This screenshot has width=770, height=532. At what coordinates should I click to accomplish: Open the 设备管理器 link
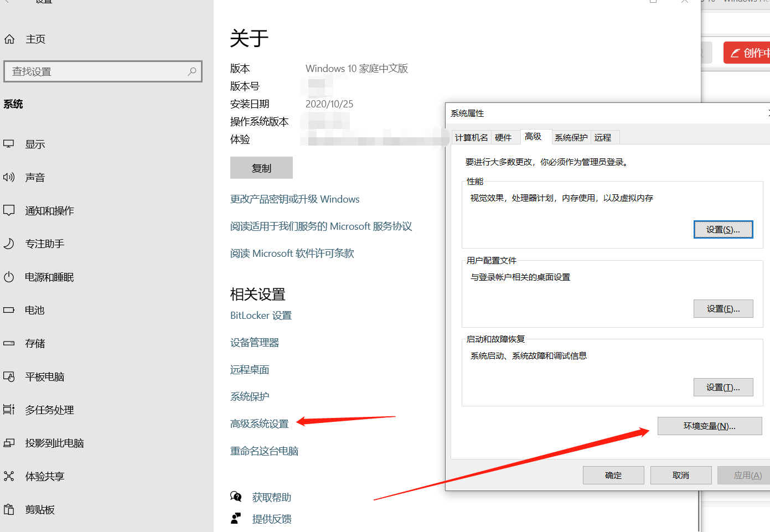click(255, 342)
